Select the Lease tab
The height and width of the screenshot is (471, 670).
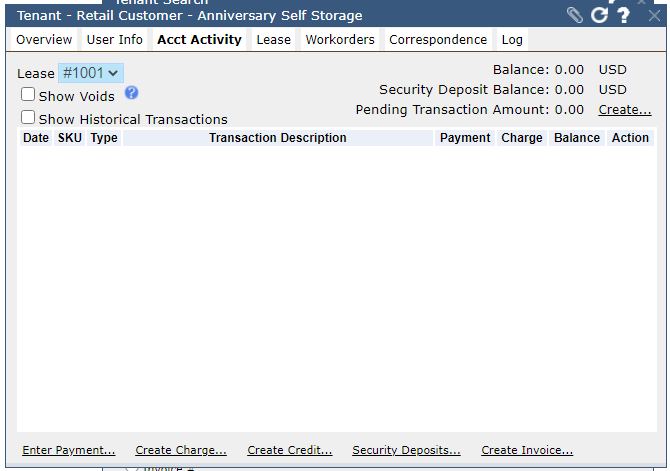pyautogui.click(x=273, y=40)
